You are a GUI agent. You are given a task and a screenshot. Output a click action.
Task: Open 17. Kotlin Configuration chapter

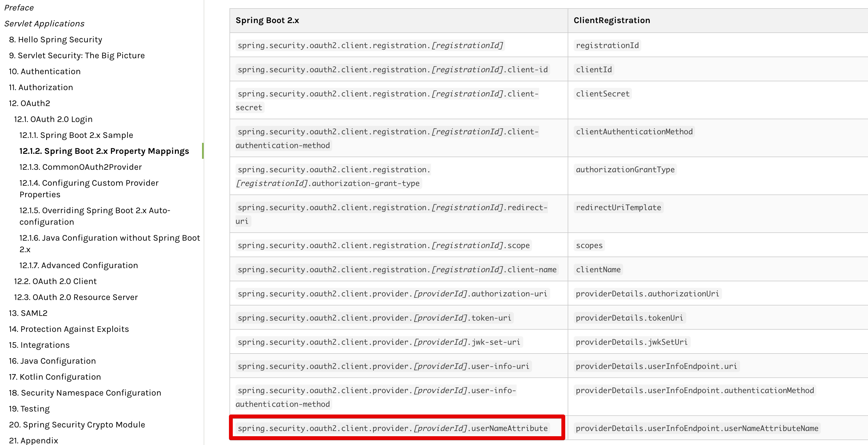click(55, 377)
